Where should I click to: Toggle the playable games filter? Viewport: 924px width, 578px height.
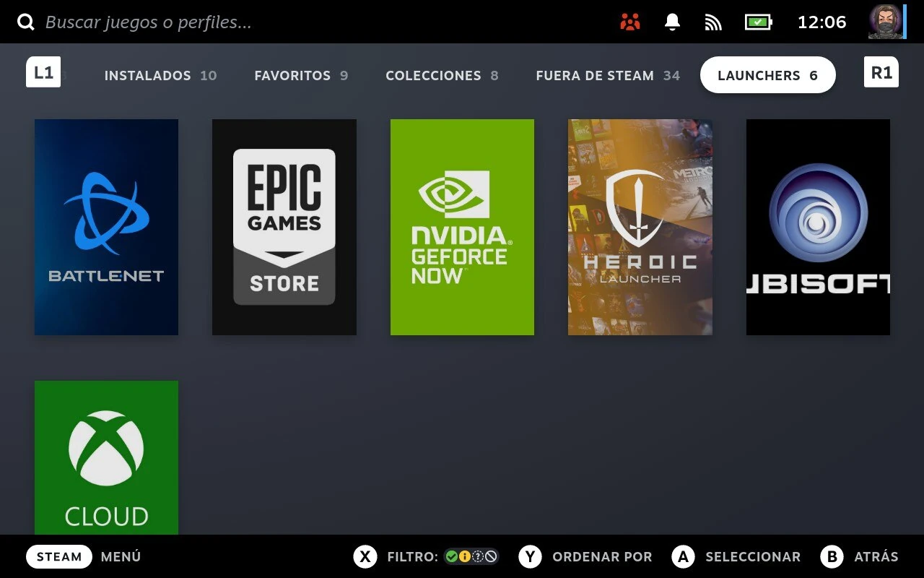pos(463,556)
